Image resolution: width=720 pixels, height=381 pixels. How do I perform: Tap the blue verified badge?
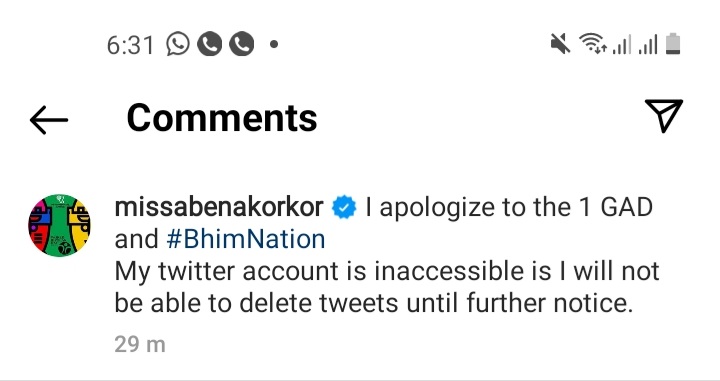coord(344,207)
